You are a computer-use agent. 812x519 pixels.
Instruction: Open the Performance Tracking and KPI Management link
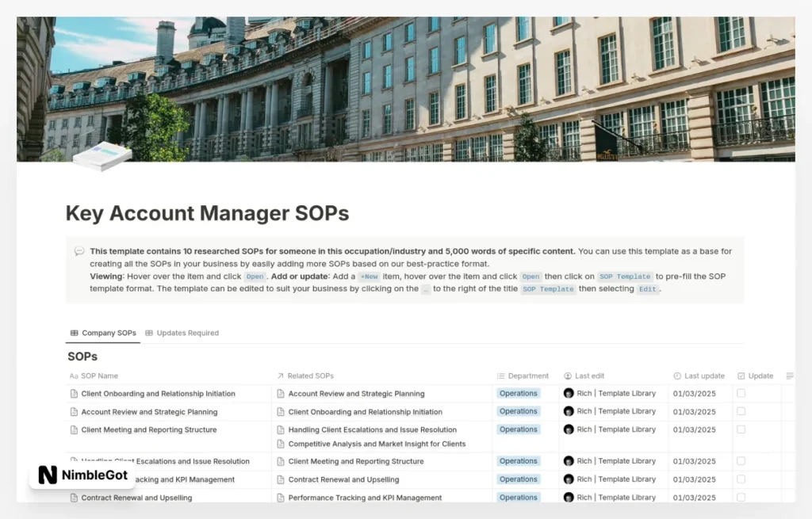point(367,497)
